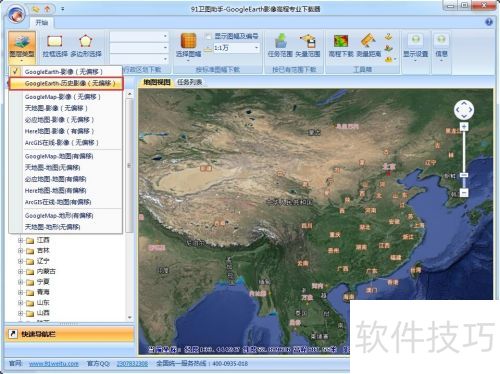The width and height of the screenshot is (500, 374).
Task: Select the 多边形选择 polygon selection tool
Action: (86, 46)
